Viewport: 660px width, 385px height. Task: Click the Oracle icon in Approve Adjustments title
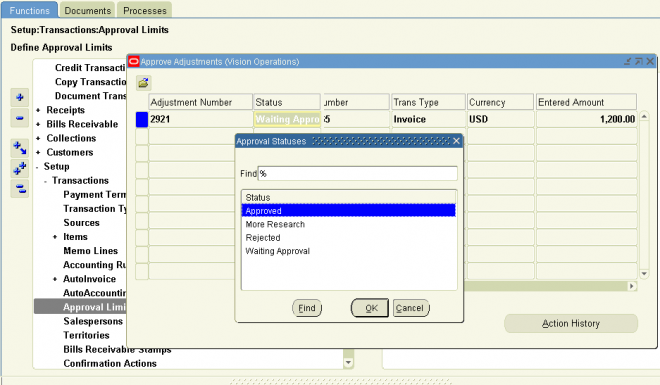point(133,61)
